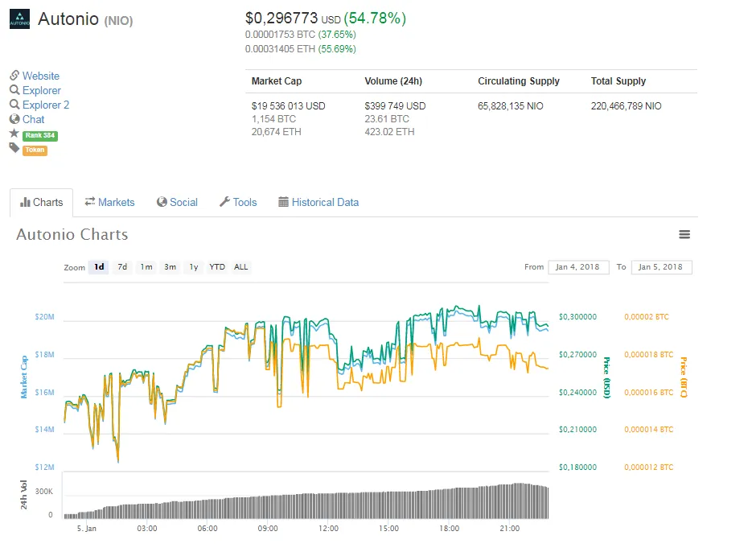This screenshot has height=548, width=756.
Task: Click the 18:00 time axis label
Action: [x=450, y=528]
